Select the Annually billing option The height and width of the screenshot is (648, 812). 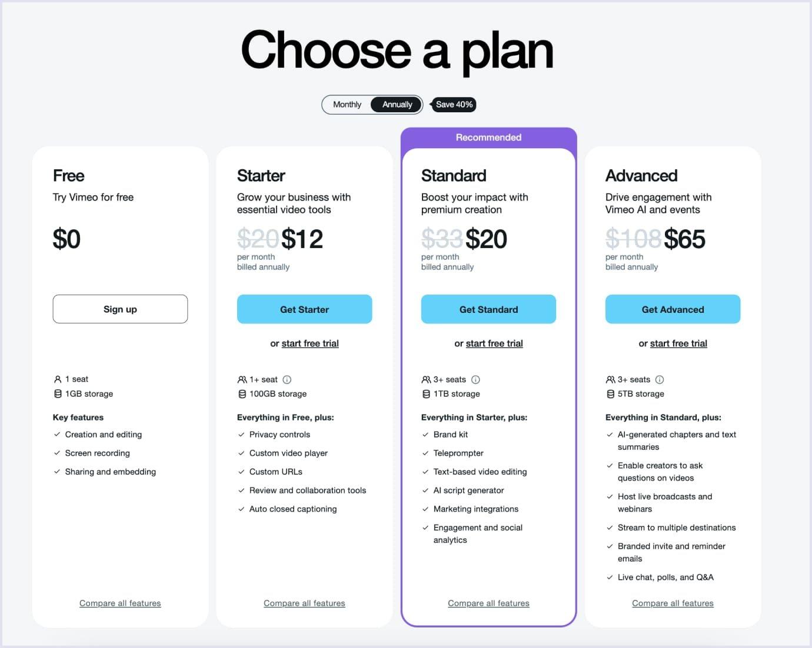[x=396, y=104]
